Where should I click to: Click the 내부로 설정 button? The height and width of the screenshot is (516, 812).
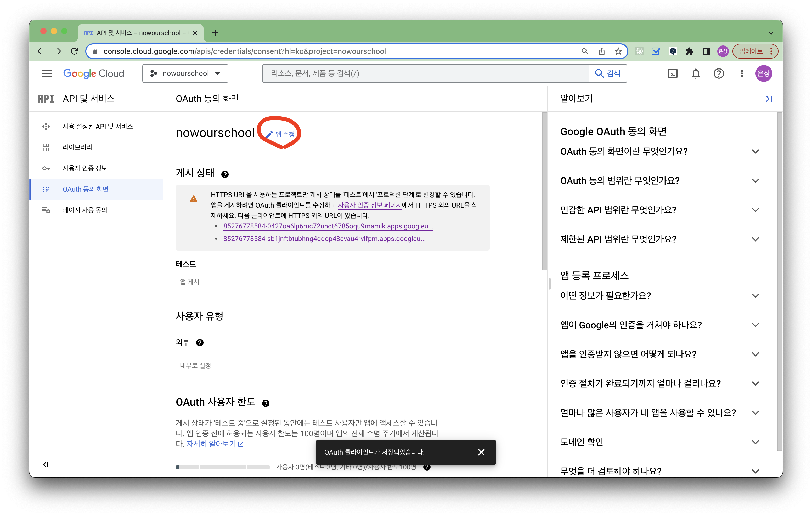[195, 366]
